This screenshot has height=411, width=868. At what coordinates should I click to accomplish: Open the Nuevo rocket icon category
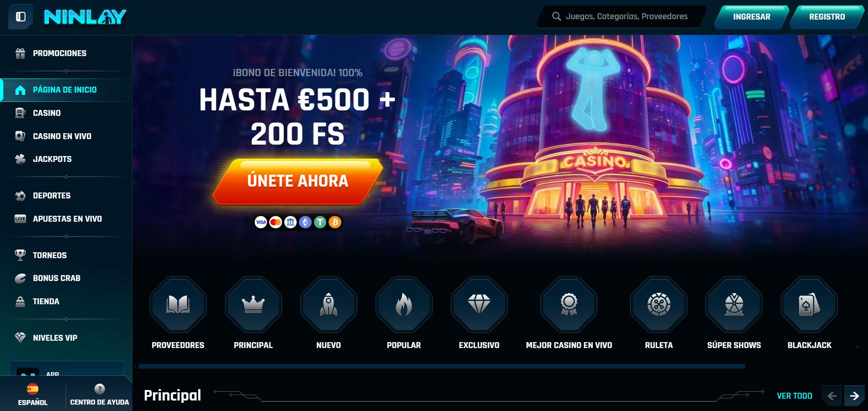[329, 305]
